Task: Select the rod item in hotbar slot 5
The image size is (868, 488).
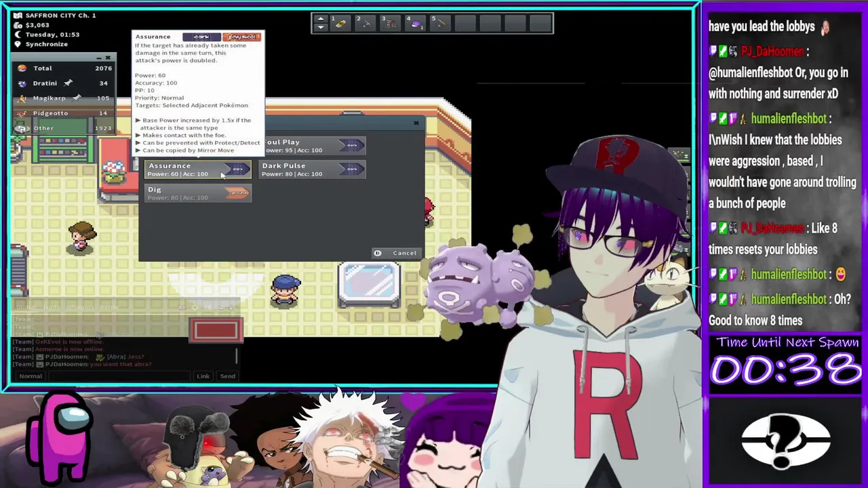Action: pyautogui.click(x=440, y=24)
